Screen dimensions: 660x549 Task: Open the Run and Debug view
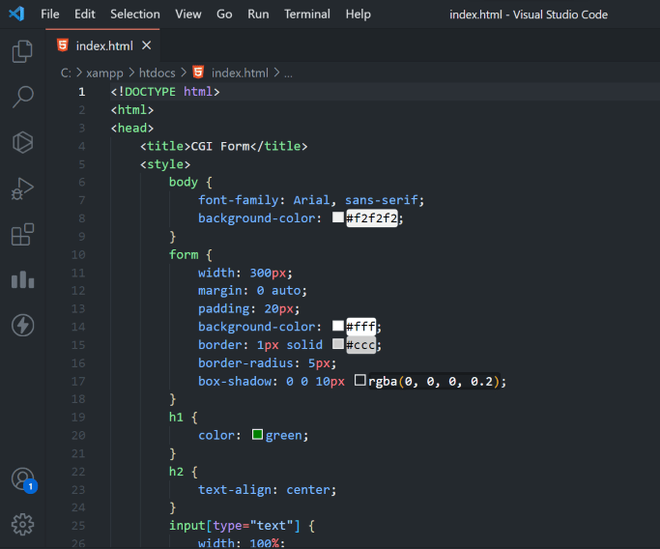tap(22, 189)
